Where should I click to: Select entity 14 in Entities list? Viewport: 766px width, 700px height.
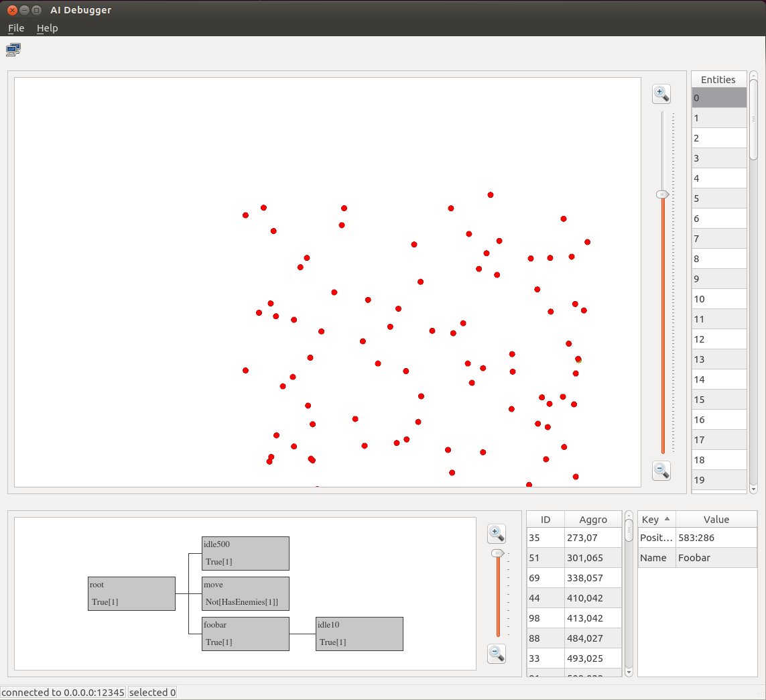tap(718, 380)
